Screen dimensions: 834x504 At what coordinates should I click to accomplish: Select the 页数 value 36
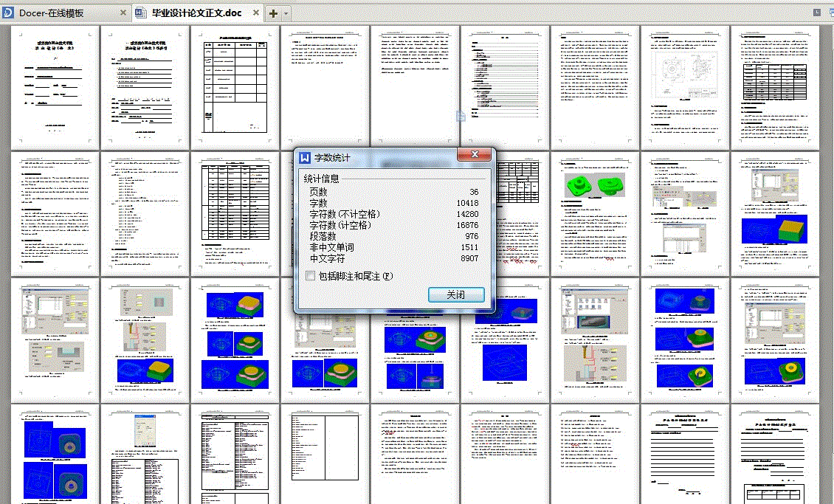click(474, 192)
